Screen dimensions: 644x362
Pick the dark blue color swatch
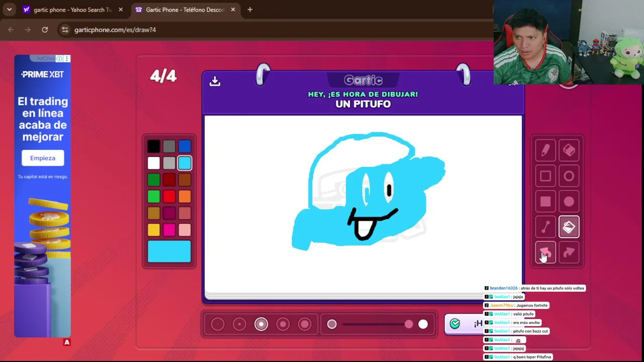(x=185, y=146)
